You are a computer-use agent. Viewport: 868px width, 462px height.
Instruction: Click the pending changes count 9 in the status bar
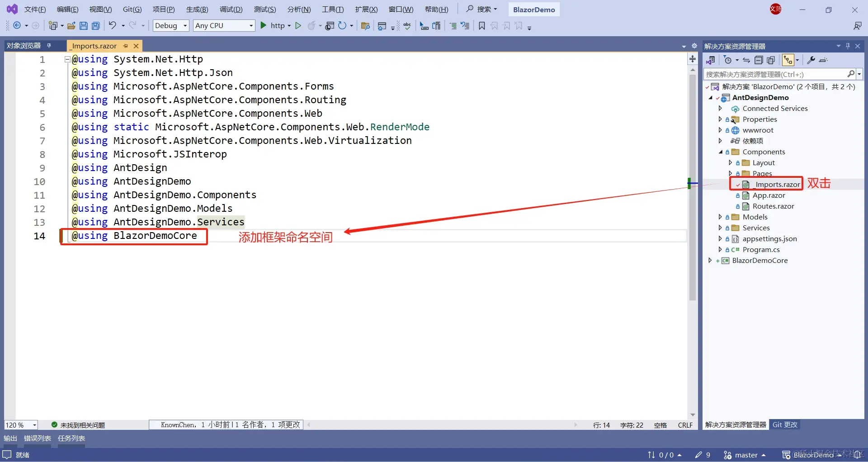(x=703, y=455)
